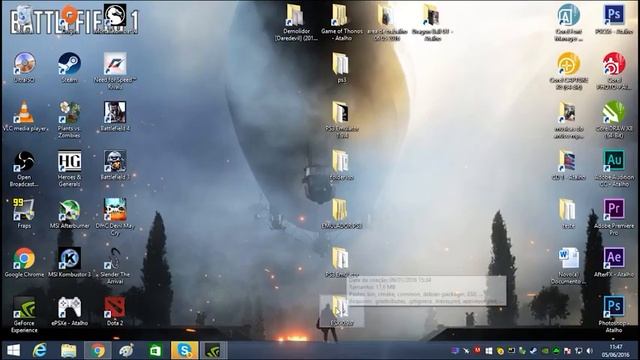Switch to Skype in the taskbar

coord(184,350)
